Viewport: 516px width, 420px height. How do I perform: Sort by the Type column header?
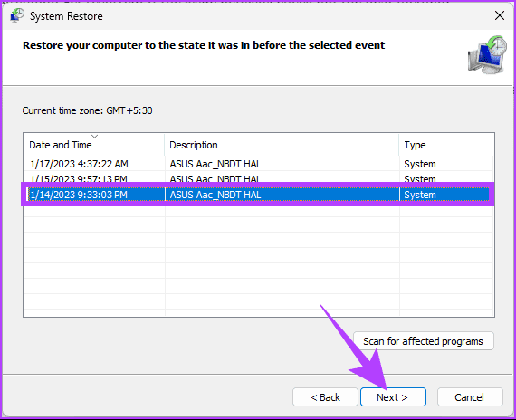[x=445, y=145]
